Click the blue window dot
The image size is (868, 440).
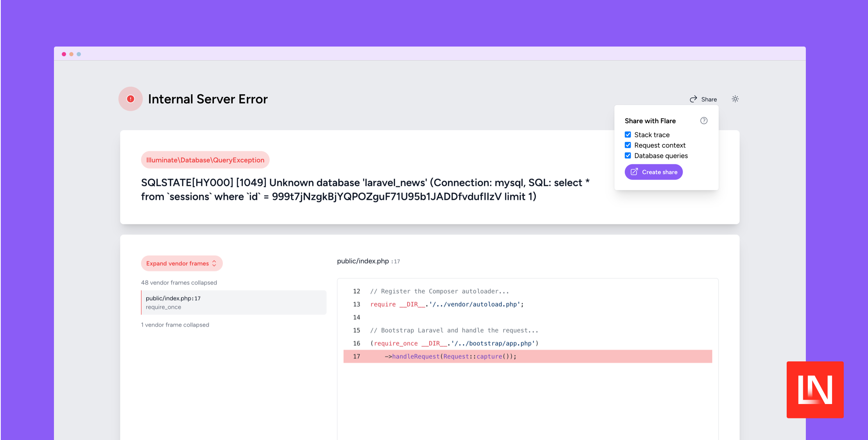coord(79,54)
